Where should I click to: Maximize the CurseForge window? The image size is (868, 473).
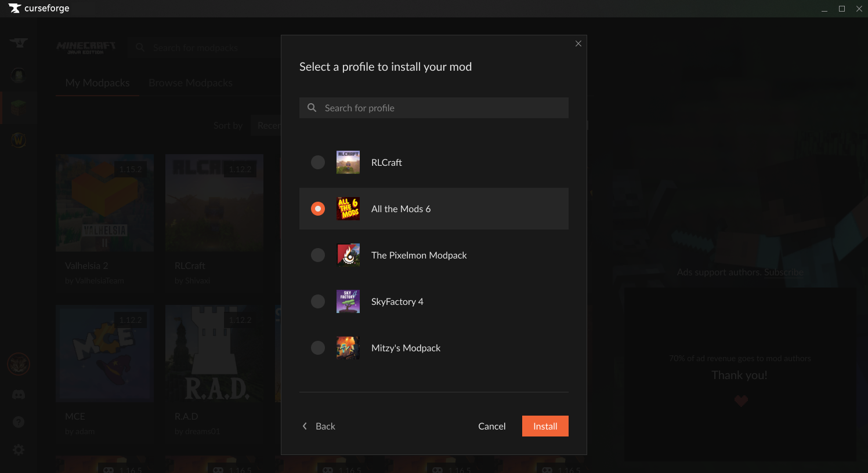point(842,9)
